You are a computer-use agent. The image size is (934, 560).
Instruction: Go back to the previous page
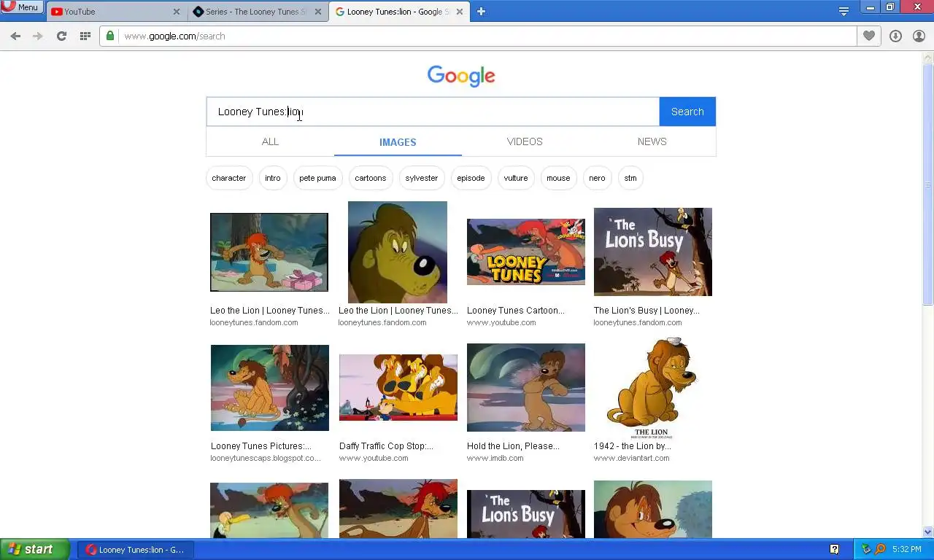(15, 36)
